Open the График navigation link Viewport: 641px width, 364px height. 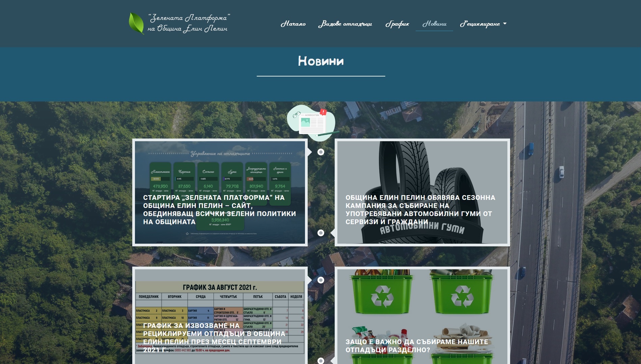click(397, 24)
